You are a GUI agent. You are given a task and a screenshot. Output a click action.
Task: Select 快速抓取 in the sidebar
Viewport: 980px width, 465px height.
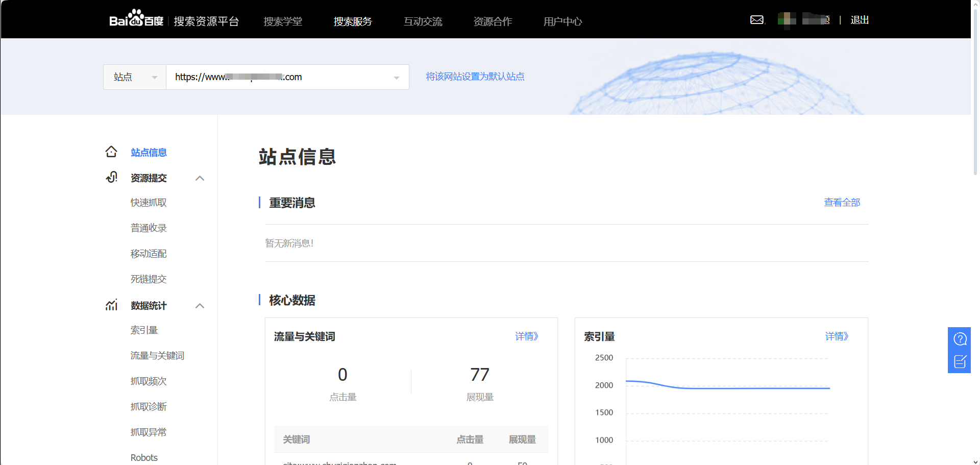point(149,203)
